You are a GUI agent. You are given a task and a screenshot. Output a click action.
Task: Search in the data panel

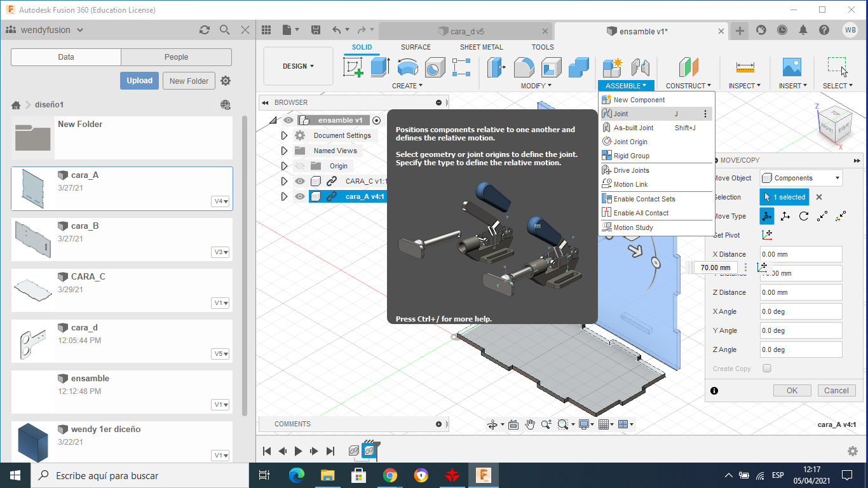[224, 30]
